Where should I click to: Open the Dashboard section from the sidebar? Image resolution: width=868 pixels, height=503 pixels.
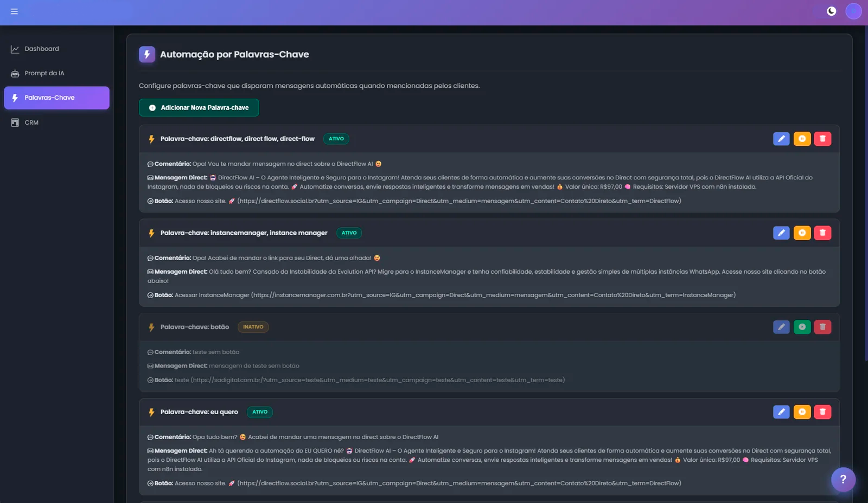pyautogui.click(x=42, y=48)
